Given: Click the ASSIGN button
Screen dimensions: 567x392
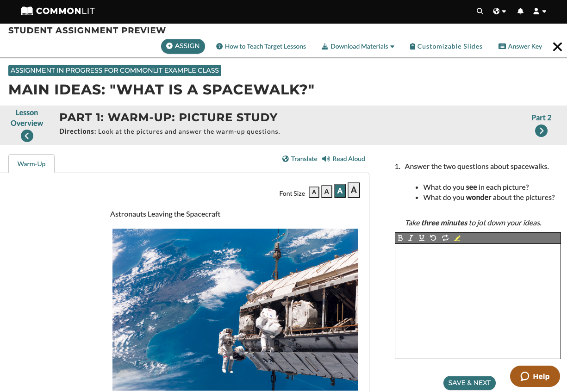Looking at the screenshot, I should coord(183,46).
